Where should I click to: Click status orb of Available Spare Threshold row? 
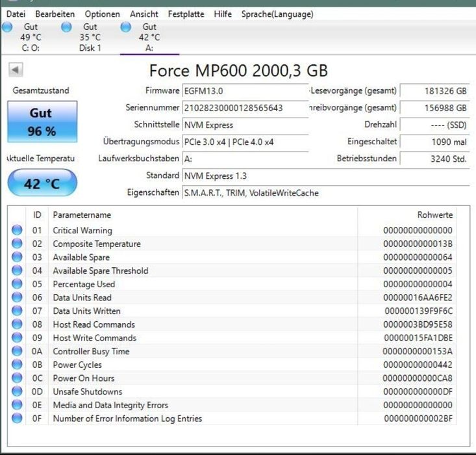click(x=17, y=270)
